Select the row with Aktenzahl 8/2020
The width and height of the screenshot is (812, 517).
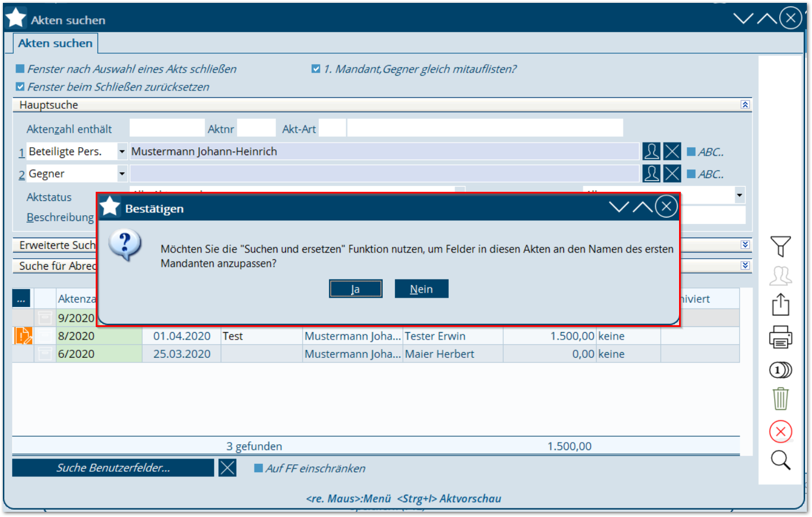pos(376,336)
